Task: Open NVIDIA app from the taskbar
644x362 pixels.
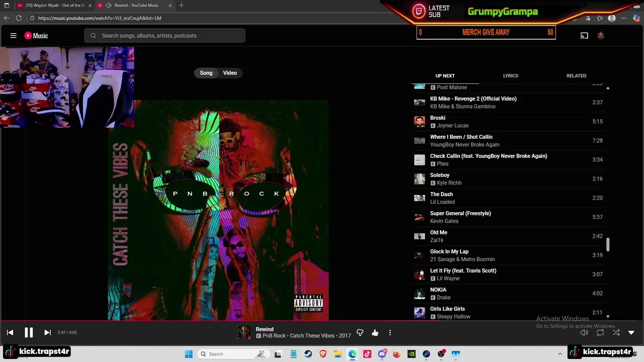Action: coord(412,354)
